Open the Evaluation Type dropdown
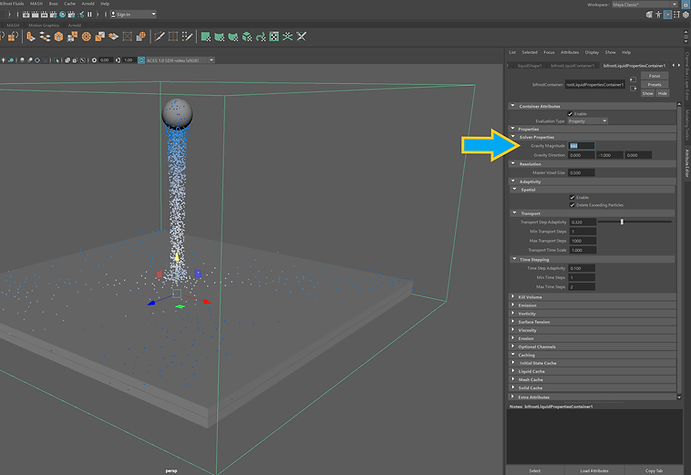691x475 pixels. pos(588,121)
